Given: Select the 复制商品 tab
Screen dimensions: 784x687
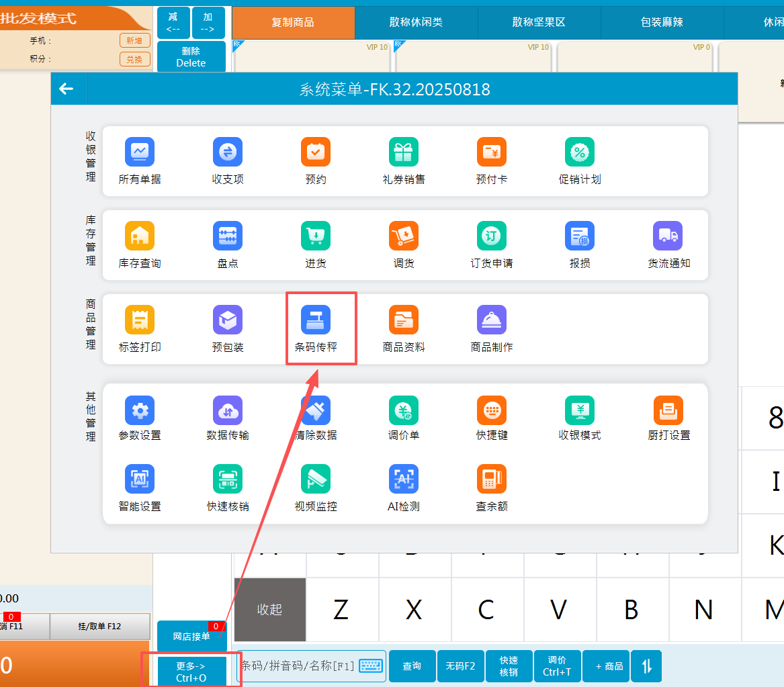Looking at the screenshot, I should [x=293, y=23].
